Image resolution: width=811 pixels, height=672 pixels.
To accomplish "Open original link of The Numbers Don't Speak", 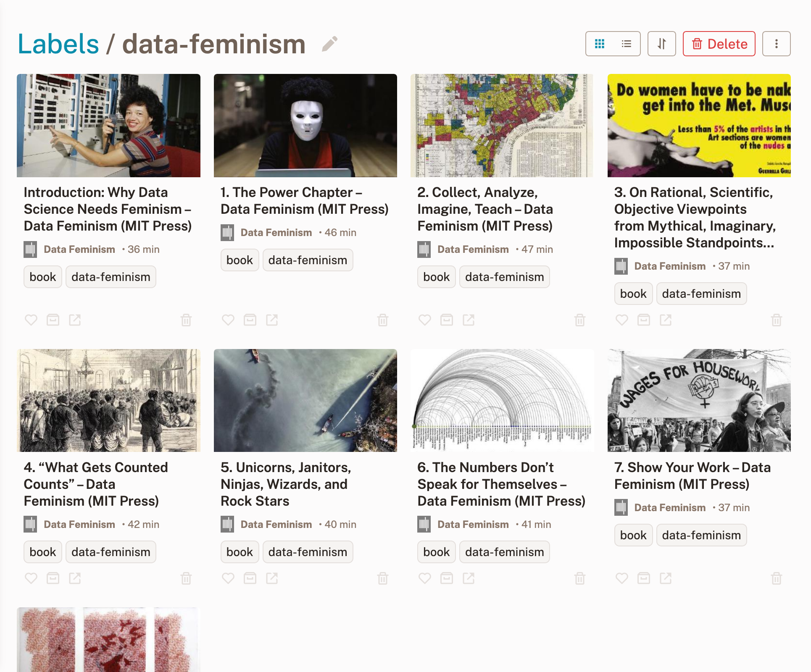I will pos(469,578).
